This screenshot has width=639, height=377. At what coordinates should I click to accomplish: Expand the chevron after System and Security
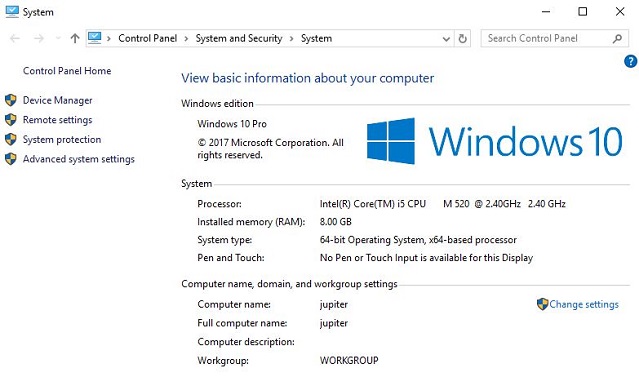pyautogui.click(x=291, y=39)
